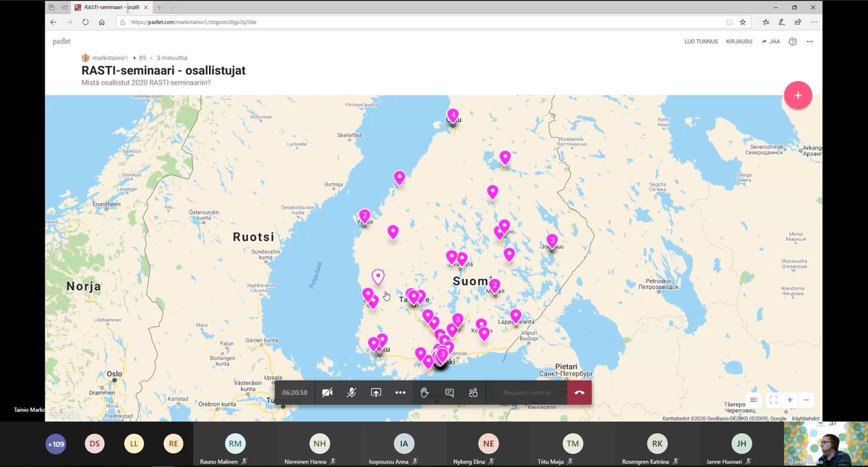
Task: Open the pin cluster labeled 3 at Joensuu
Action: point(552,241)
